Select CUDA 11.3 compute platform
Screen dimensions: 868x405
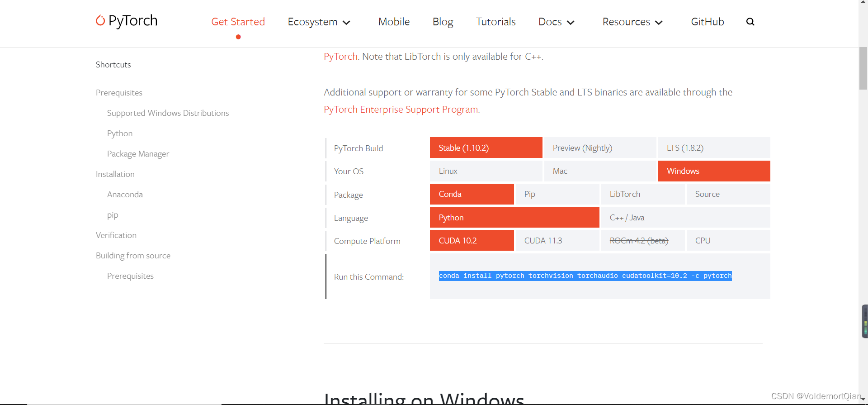pos(557,240)
